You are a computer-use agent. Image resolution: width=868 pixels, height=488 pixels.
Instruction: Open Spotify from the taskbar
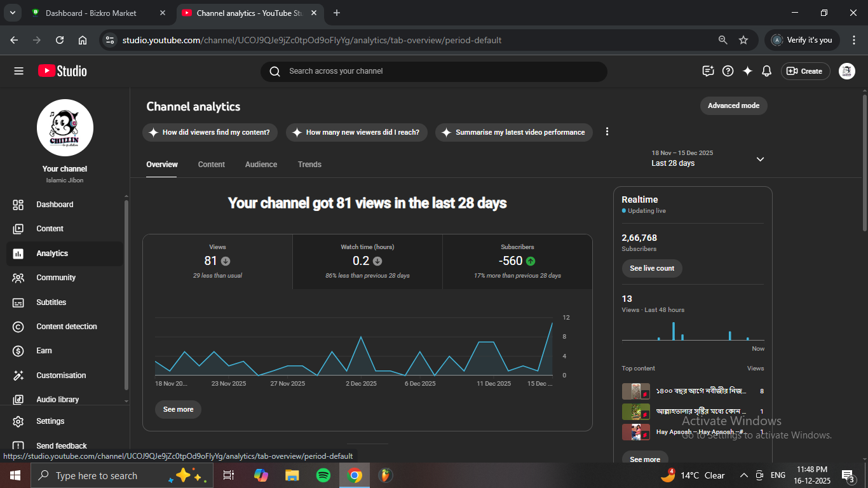[323, 475]
